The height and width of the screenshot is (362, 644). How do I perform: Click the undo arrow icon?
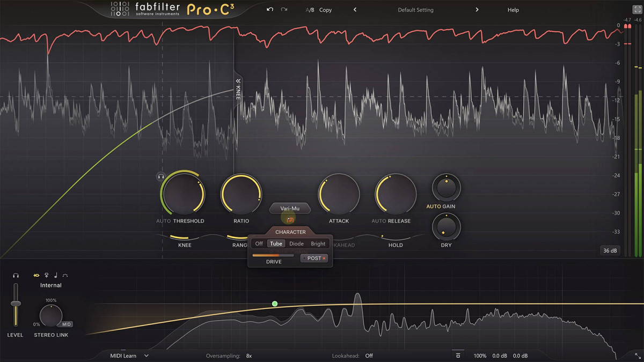(270, 10)
